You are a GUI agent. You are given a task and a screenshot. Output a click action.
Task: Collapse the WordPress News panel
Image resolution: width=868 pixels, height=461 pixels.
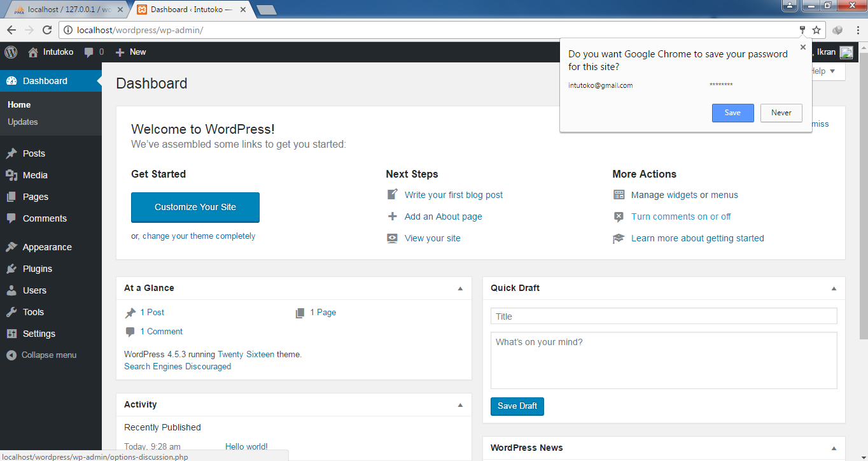[834, 448]
